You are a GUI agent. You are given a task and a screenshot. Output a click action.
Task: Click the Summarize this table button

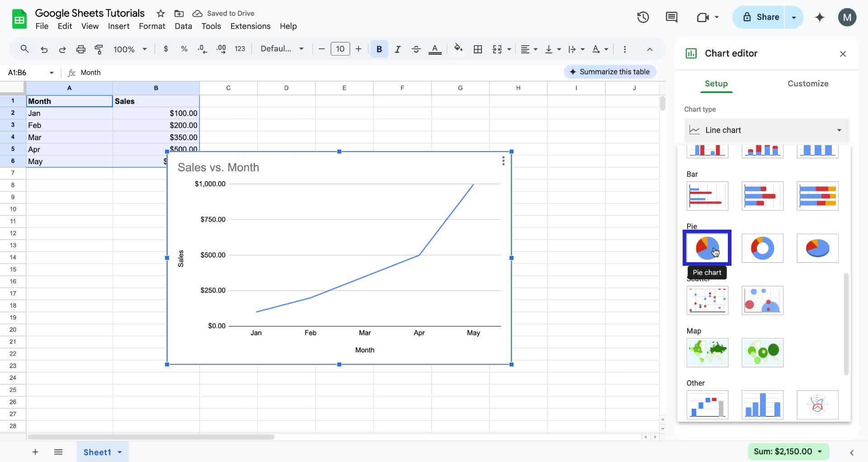609,71
